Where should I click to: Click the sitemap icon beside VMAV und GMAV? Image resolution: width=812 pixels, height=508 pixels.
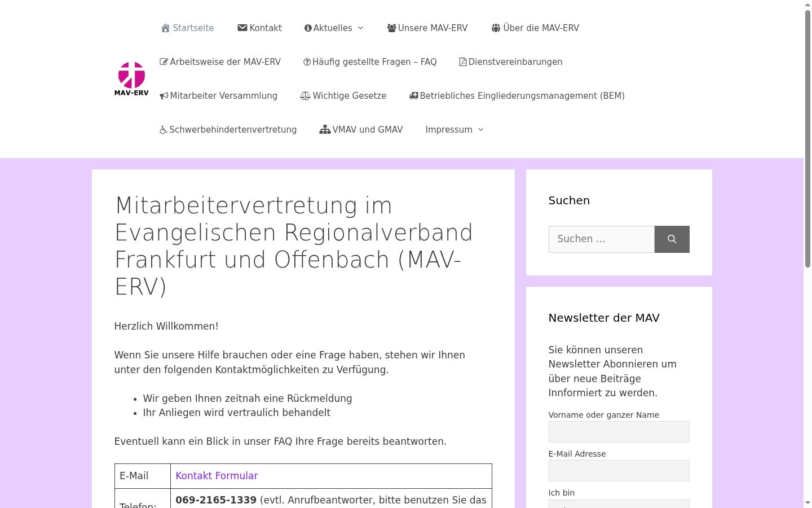[325, 130]
